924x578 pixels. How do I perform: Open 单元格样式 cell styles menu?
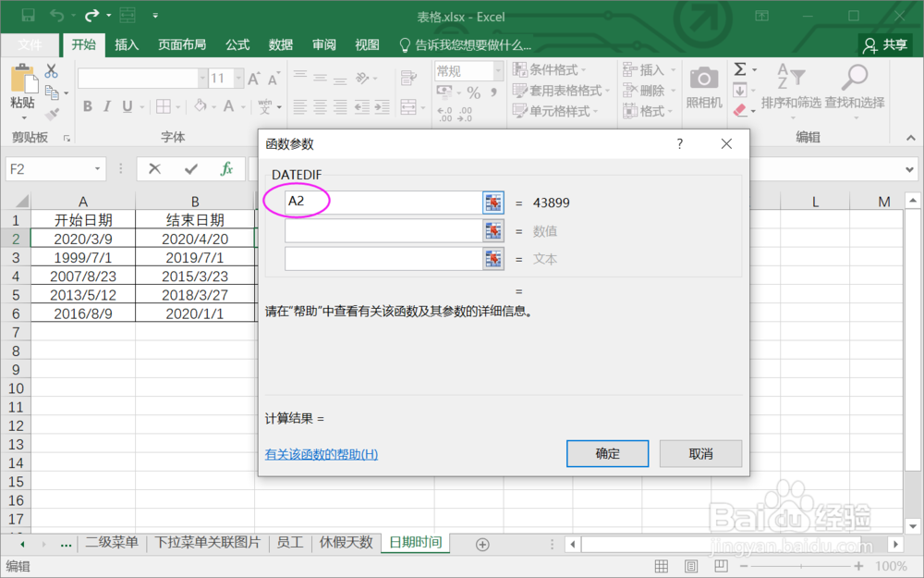[x=555, y=111]
